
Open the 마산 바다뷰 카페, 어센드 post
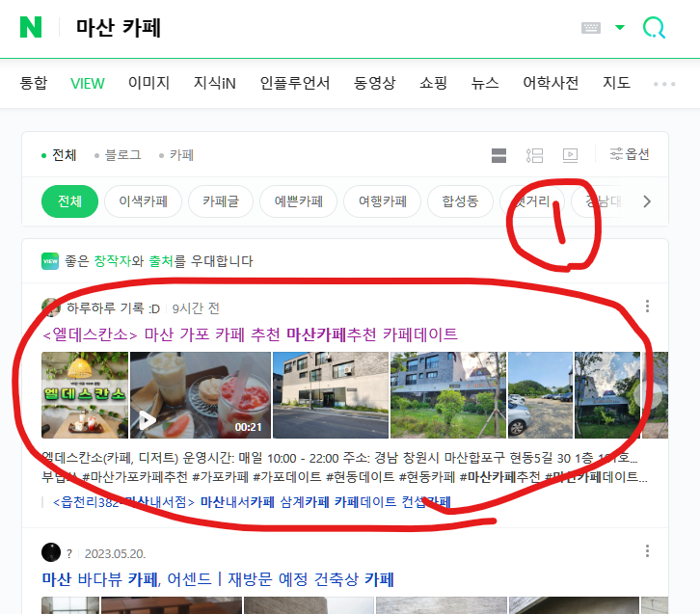coord(218,579)
